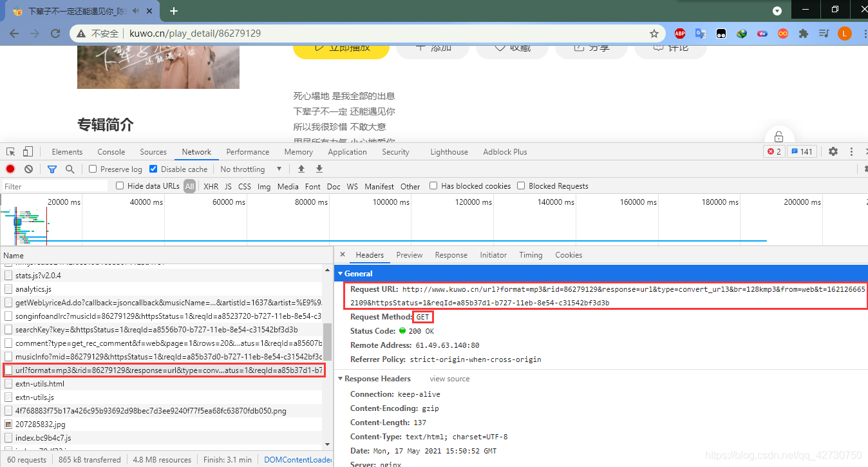Toggle the device toolbar icon

point(28,152)
